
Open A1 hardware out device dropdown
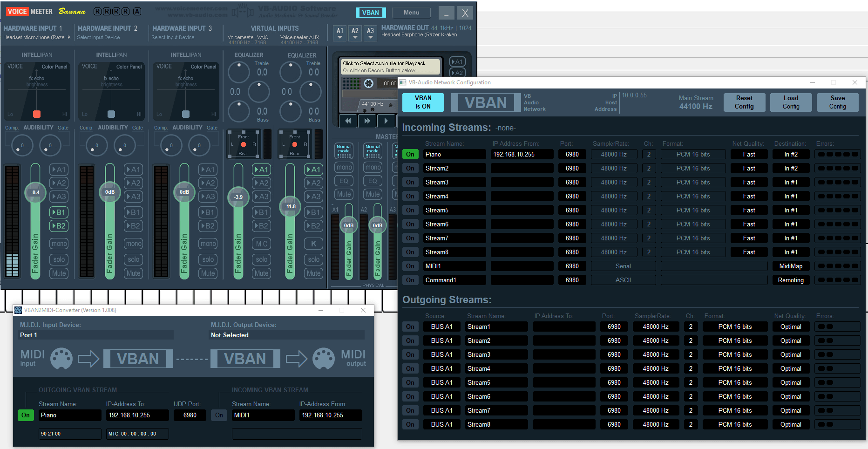pos(340,33)
